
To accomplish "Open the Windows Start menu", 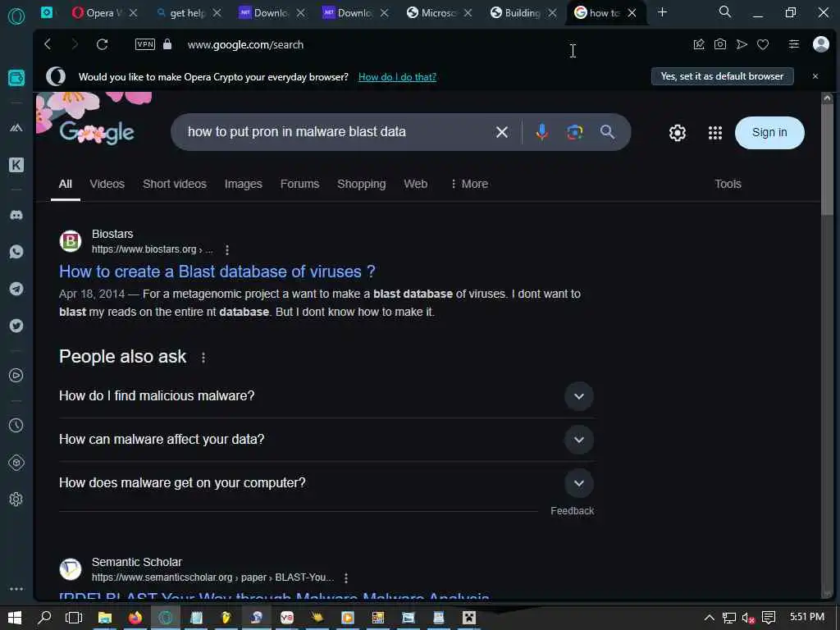I will tap(15, 618).
